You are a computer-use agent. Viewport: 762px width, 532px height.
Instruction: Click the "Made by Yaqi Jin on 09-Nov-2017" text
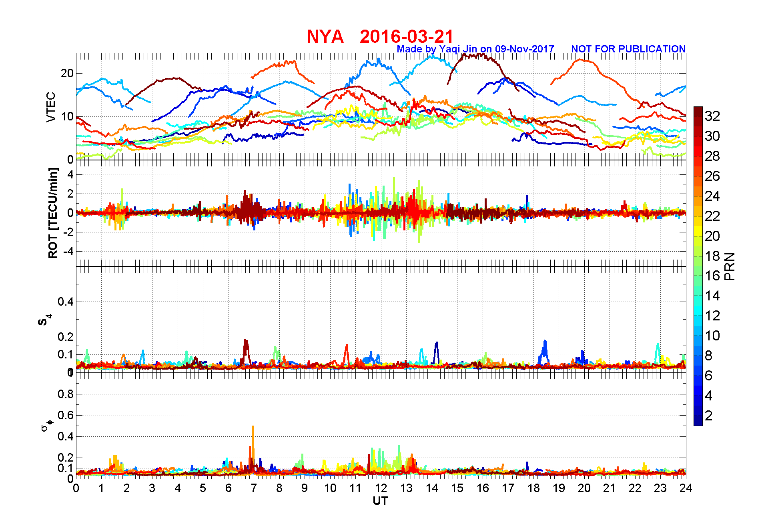tap(475, 49)
